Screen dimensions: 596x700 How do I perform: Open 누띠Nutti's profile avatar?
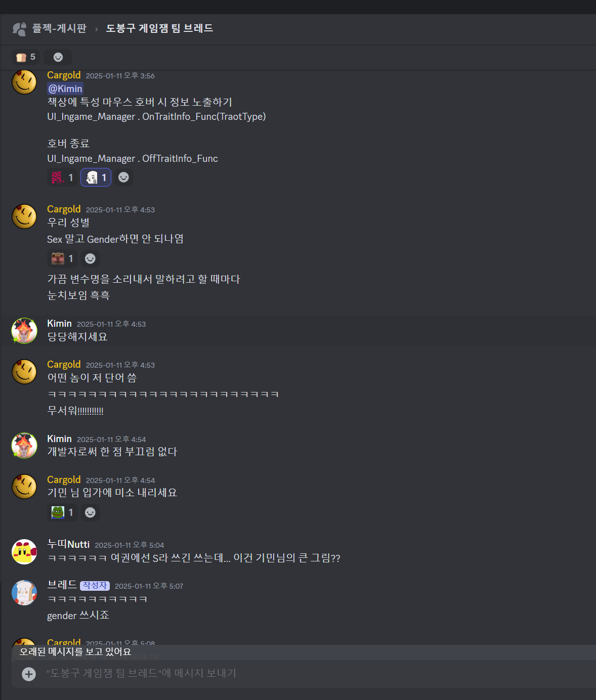pos(24,552)
